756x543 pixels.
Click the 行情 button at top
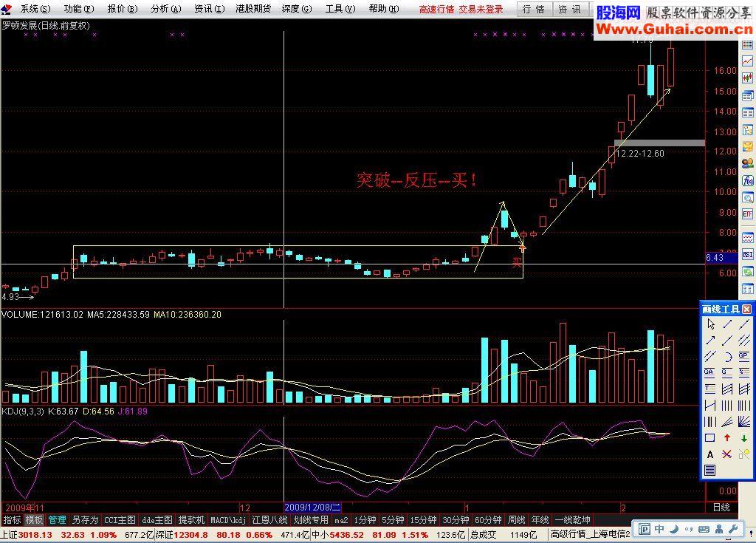[x=534, y=9]
